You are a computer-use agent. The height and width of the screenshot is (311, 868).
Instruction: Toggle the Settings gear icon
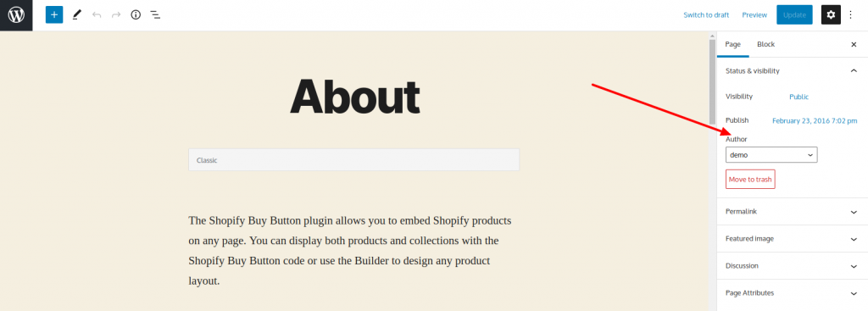[831, 15]
